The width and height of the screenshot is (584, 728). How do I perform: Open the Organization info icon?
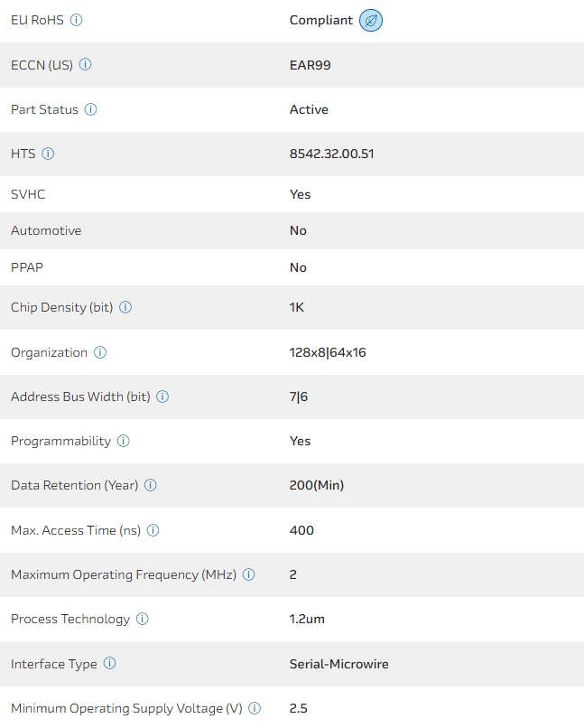pyautogui.click(x=100, y=352)
